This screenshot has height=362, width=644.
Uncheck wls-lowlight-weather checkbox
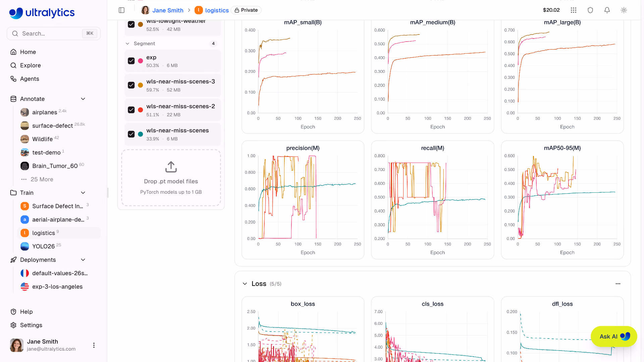click(x=131, y=24)
